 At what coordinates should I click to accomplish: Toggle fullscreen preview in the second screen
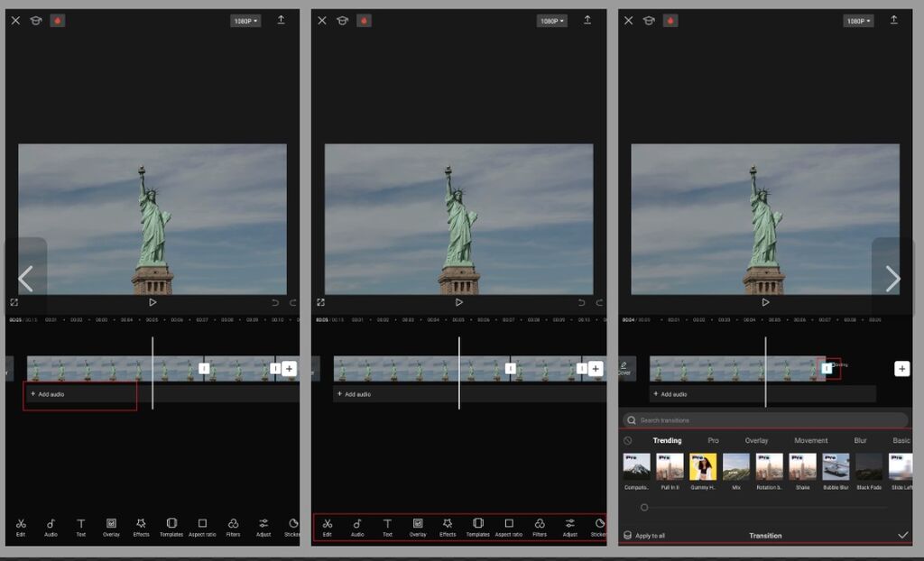click(320, 302)
